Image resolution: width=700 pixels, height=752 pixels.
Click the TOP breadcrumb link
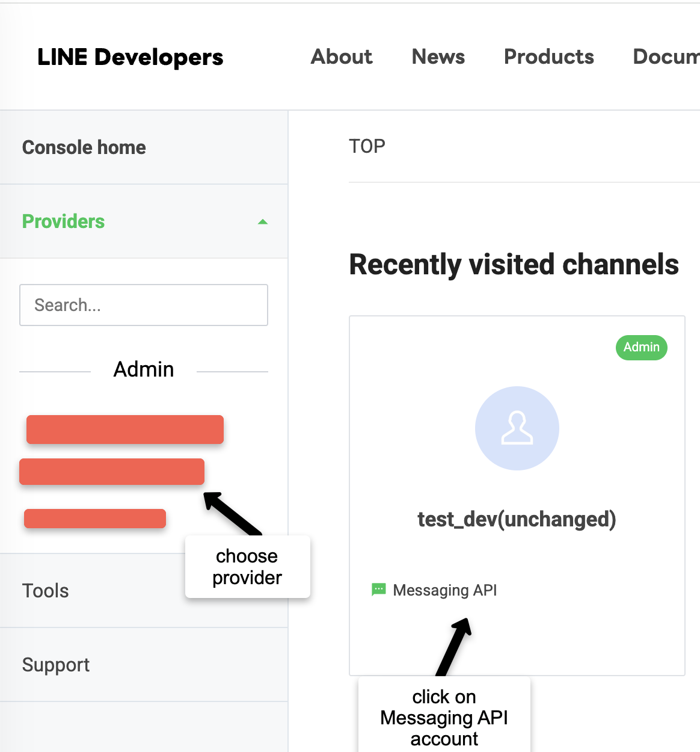tap(367, 146)
